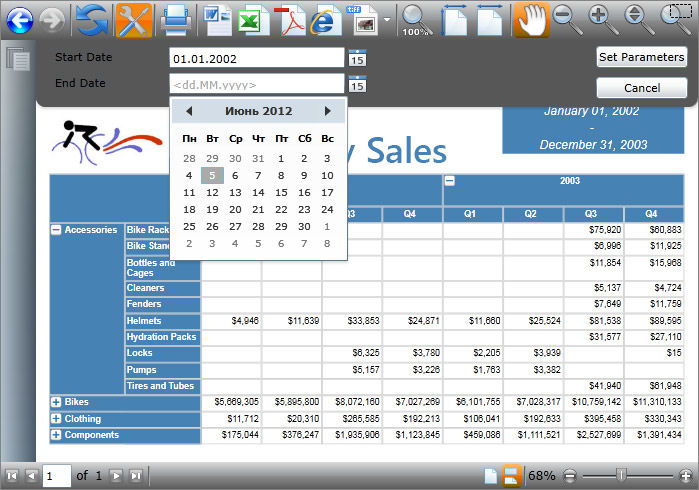The image size is (699, 490).
Task: Expand the Bikes category row
Action: (x=56, y=402)
